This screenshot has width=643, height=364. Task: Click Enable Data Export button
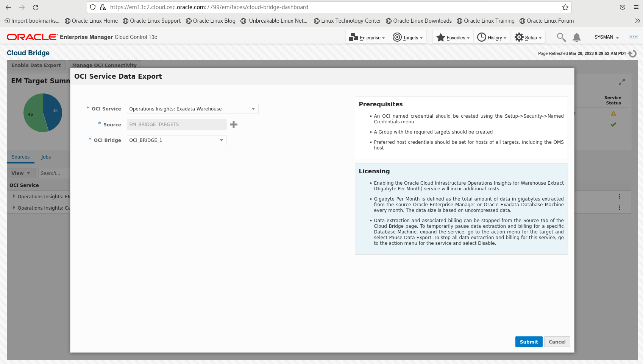pyautogui.click(x=36, y=65)
